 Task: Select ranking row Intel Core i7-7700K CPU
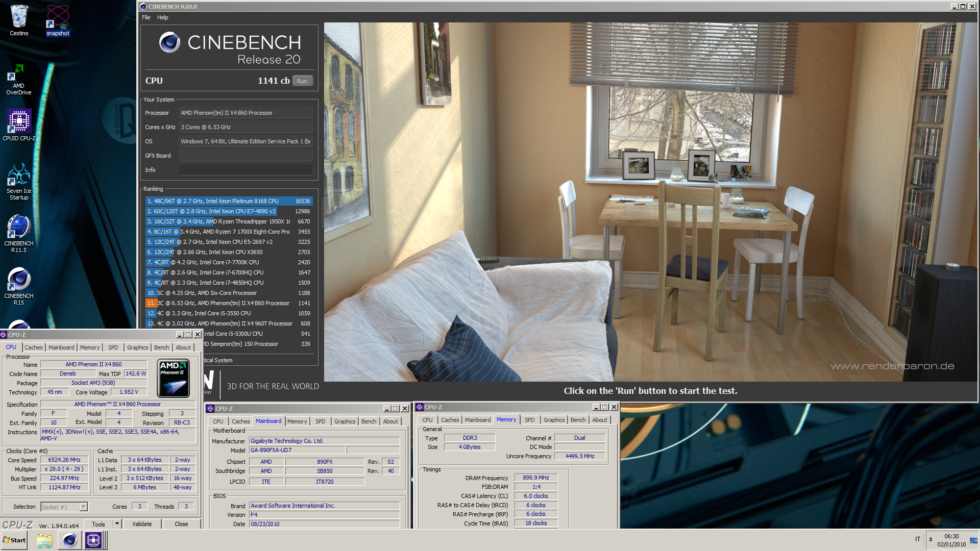229,262
